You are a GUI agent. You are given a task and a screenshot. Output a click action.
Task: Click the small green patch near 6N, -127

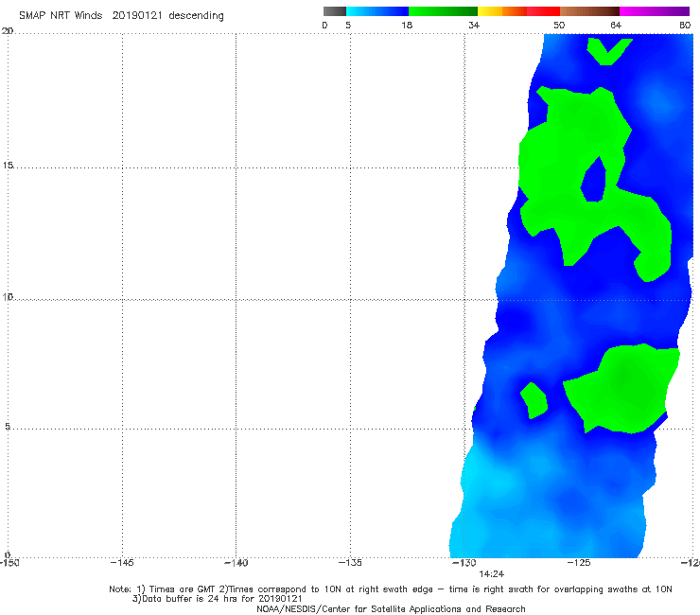[x=534, y=400]
